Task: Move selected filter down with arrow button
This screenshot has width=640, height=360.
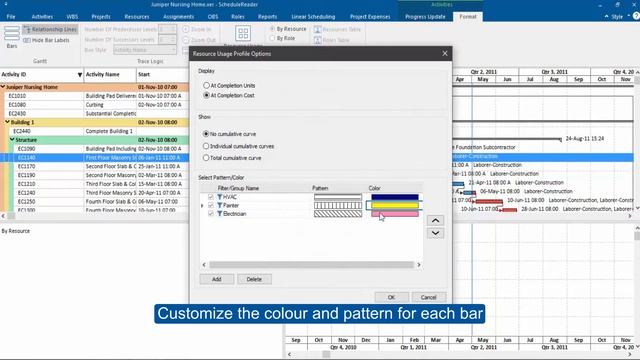Action: (436, 233)
